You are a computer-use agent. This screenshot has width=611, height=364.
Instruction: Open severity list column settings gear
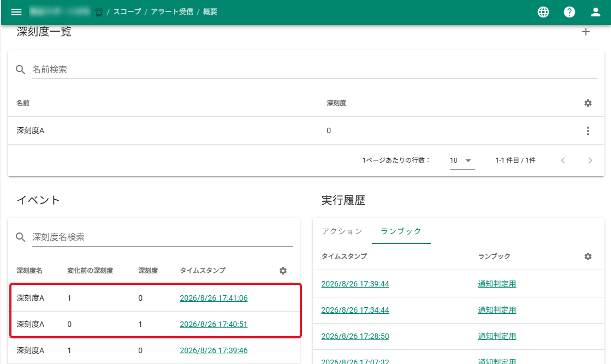tap(588, 103)
